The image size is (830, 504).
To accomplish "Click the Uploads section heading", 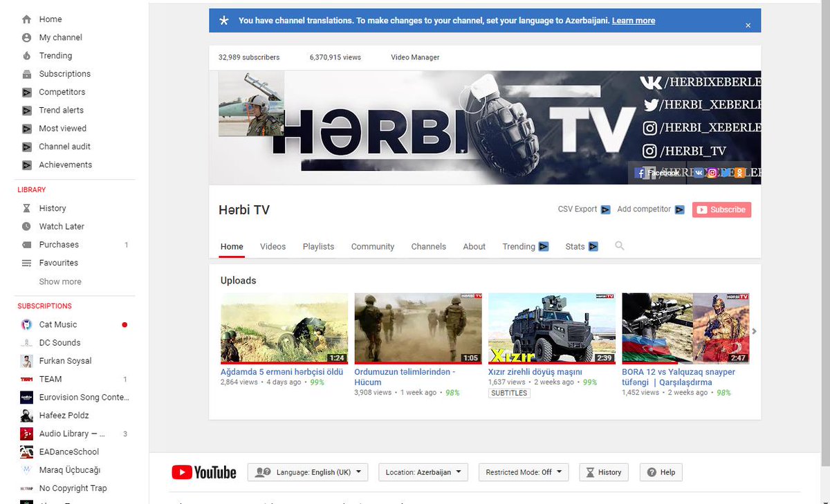I will [x=238, y=281].
